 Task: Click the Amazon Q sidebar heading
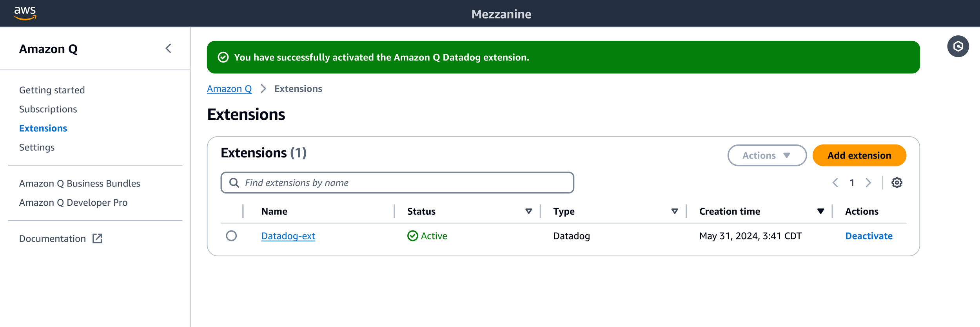[x=48, y=49]
